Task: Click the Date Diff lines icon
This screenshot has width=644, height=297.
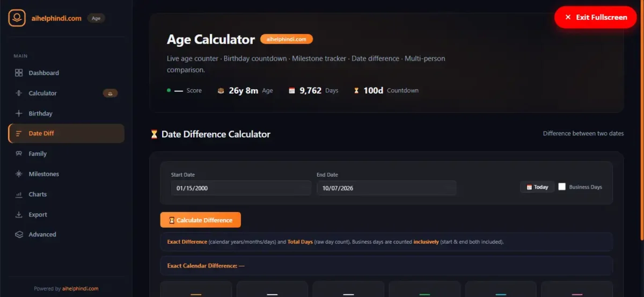Action: tap(19, 134)
